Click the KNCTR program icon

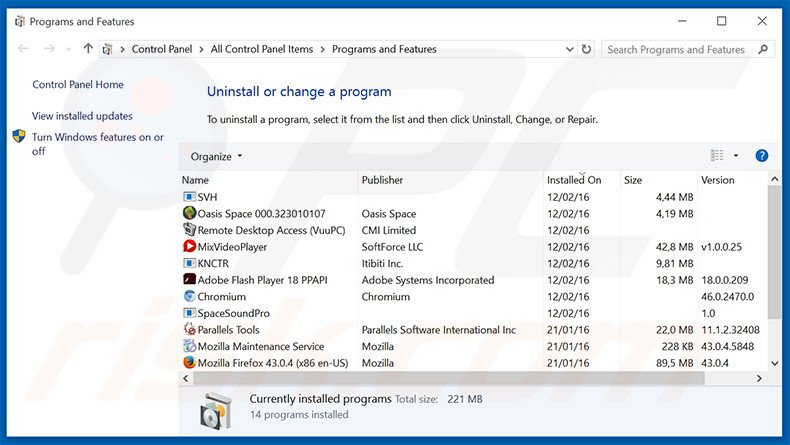pyautogui.click(x=189, y=263)
